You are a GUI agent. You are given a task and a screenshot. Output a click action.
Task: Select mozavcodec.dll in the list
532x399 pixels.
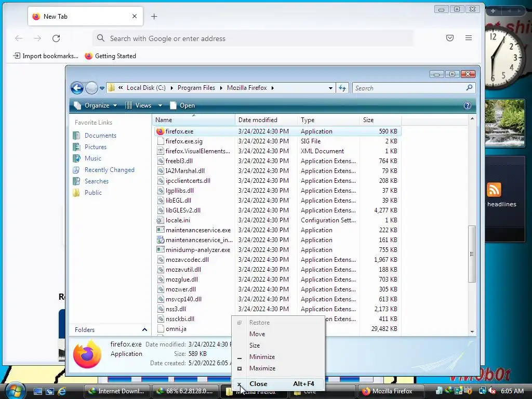coord(187,260)
